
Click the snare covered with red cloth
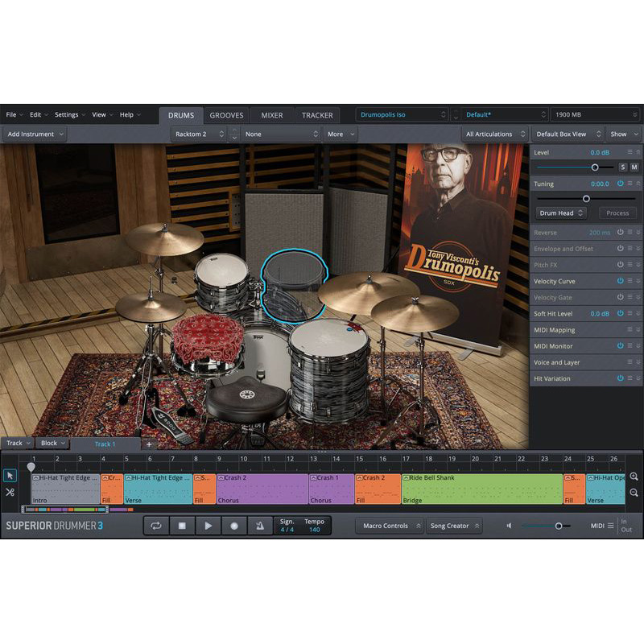click(208, 340)
